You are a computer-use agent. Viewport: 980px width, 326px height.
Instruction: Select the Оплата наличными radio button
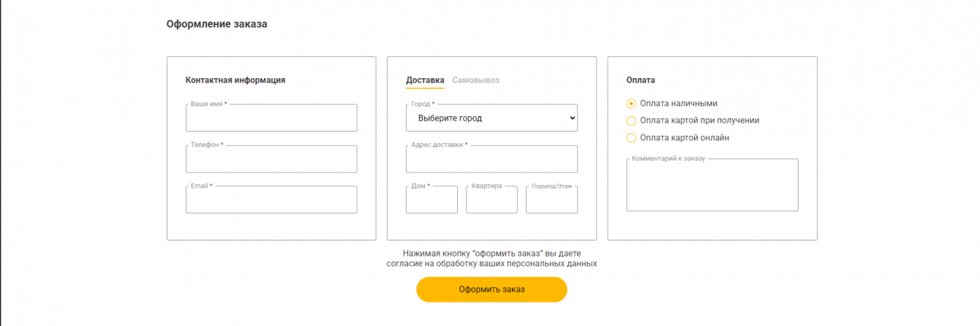tap(632, 104)
